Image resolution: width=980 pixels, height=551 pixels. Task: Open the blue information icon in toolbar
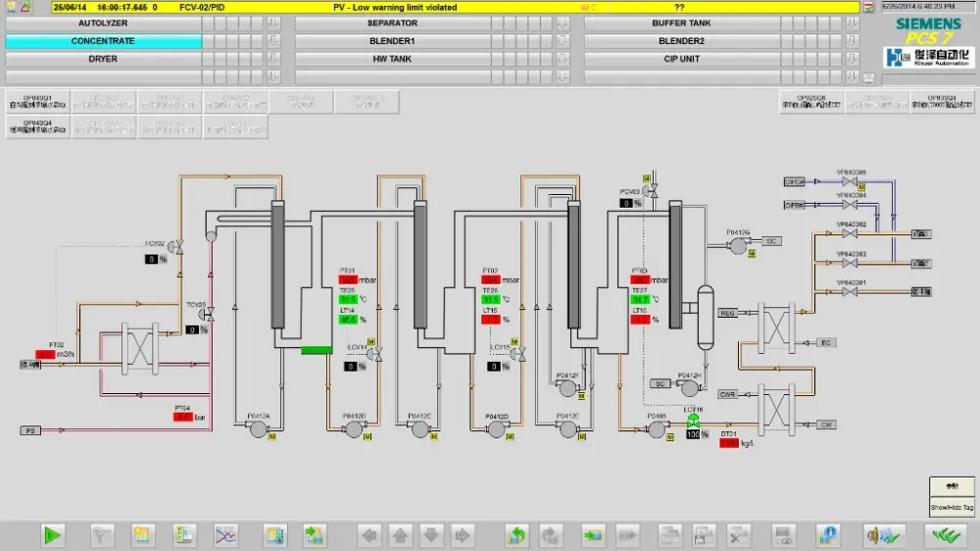pyautogui.click(x=827, y=535)
